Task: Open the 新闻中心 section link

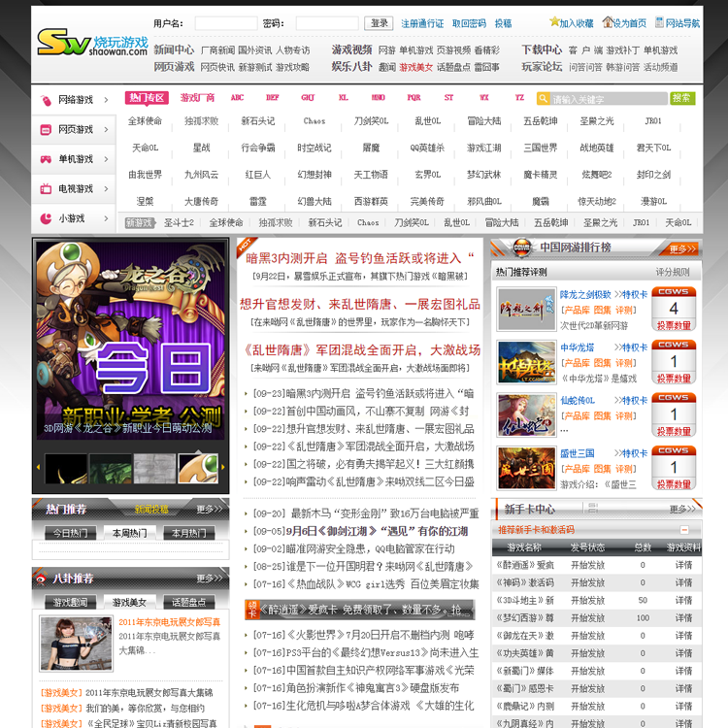Action: click(174, 50)
